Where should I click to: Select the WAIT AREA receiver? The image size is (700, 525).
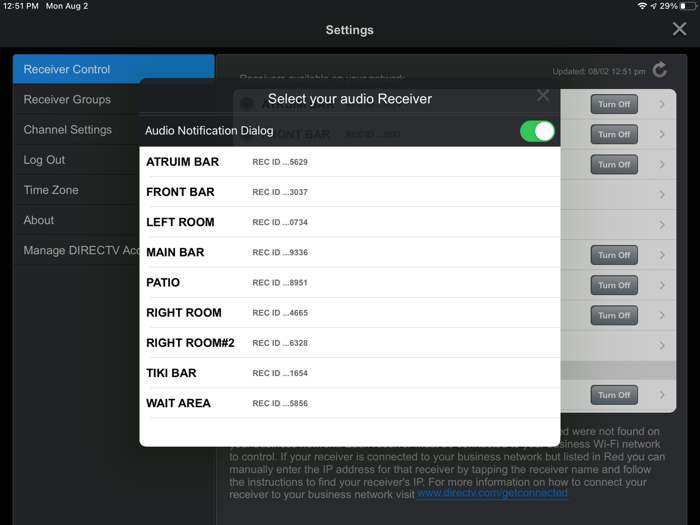coord(350,403)
